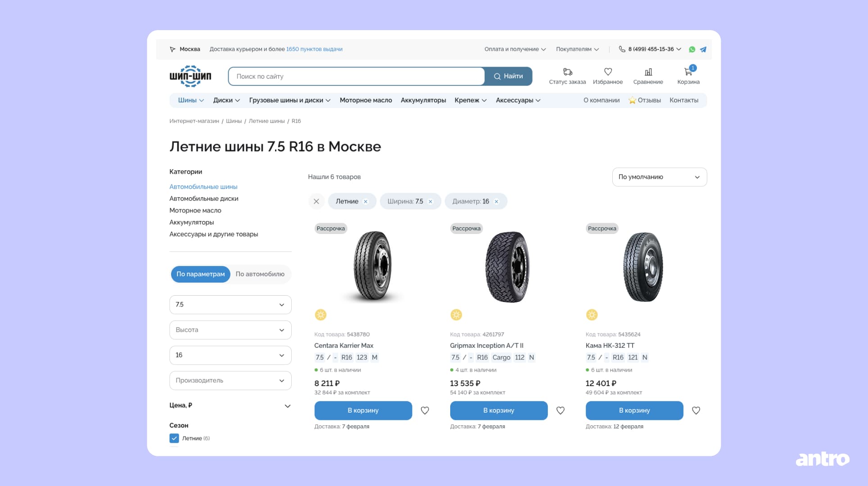Switch to По автомобилю filter mode
This screenshot has height=486, width=868.
point(260,274)
